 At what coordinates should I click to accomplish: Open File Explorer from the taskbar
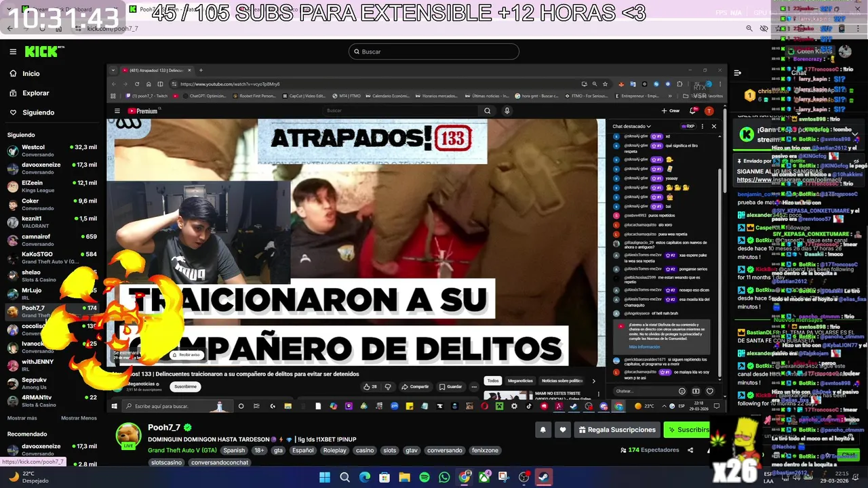pyautogui.click(x=405, y=477)
